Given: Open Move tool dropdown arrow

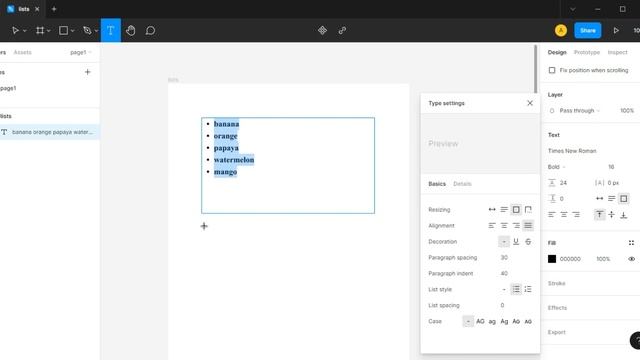Looking at the screenshot, I should [24, 31].
